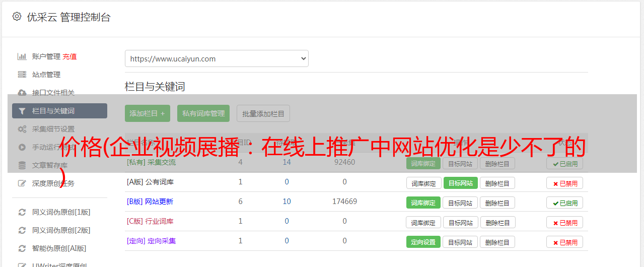Screen dimensions: 644x267
Task: Toggle 已禁用 status for 定向采集 row
Action: 565,242
